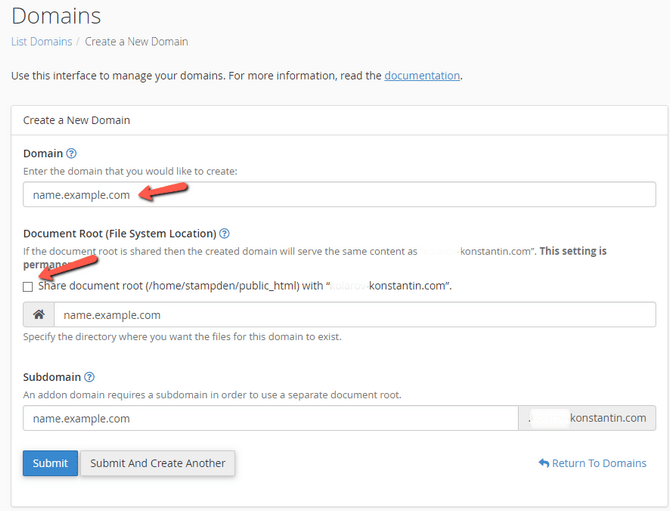Click the "Document Root (File System Location)" label
The image size is (670, 511).
tap(119, 233)
